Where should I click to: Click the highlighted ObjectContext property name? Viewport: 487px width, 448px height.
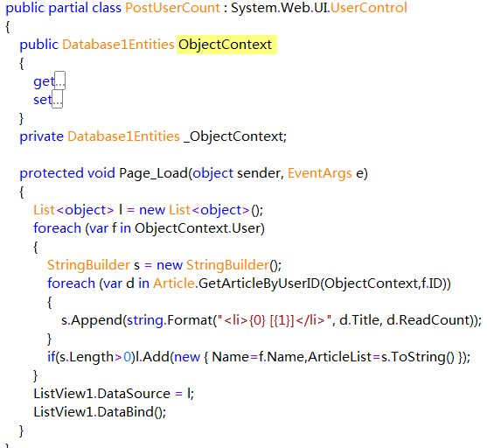click(x=226, y=45)
